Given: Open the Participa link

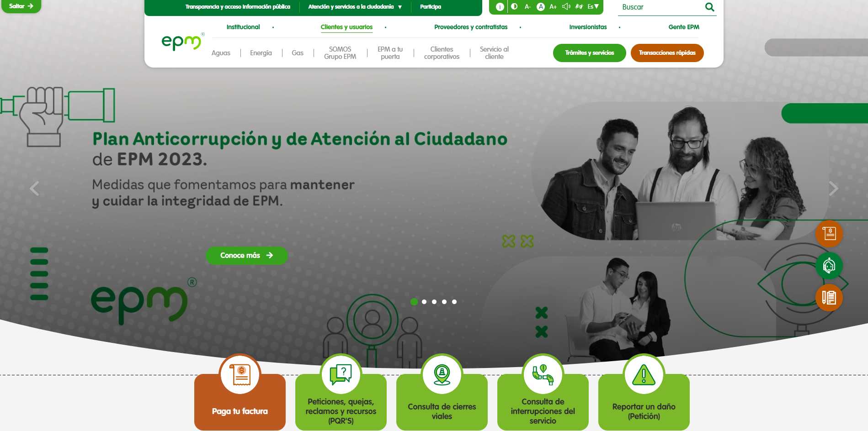Looking at the screenshot, I should point(431,7).
